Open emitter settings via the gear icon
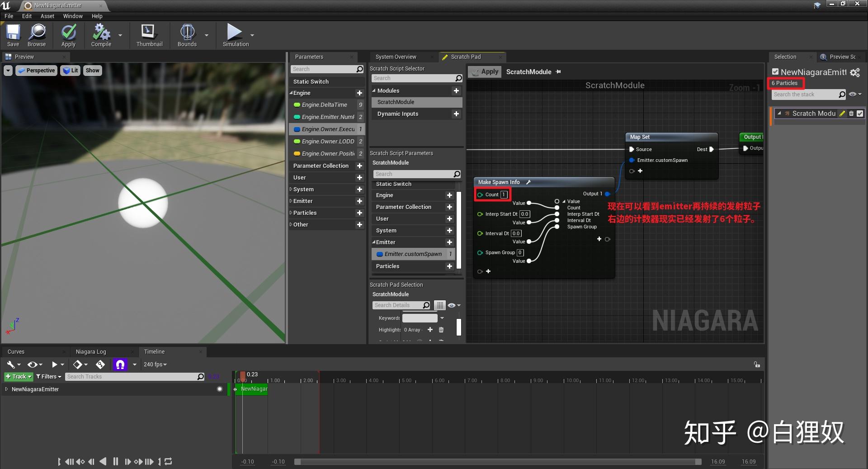Viewport: 868px width, 469px height. click(x=854, y=72)
